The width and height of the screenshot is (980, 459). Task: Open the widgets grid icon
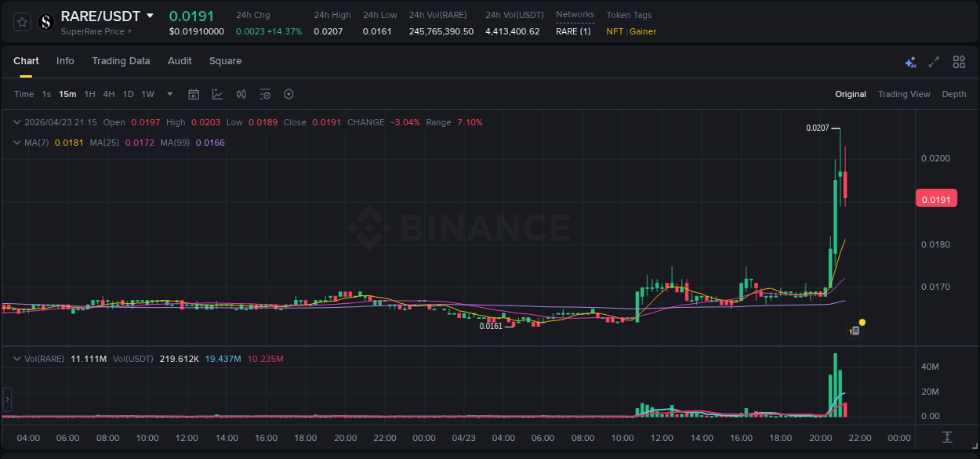tap(959, 61)
